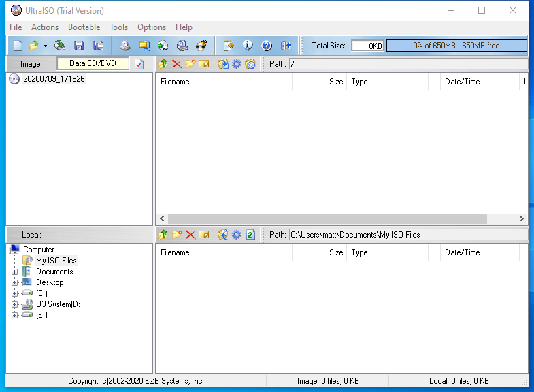Sort image list by the Size column header
Screen dimensions: 534x392
pyautogui.click(x=319, y=82)
